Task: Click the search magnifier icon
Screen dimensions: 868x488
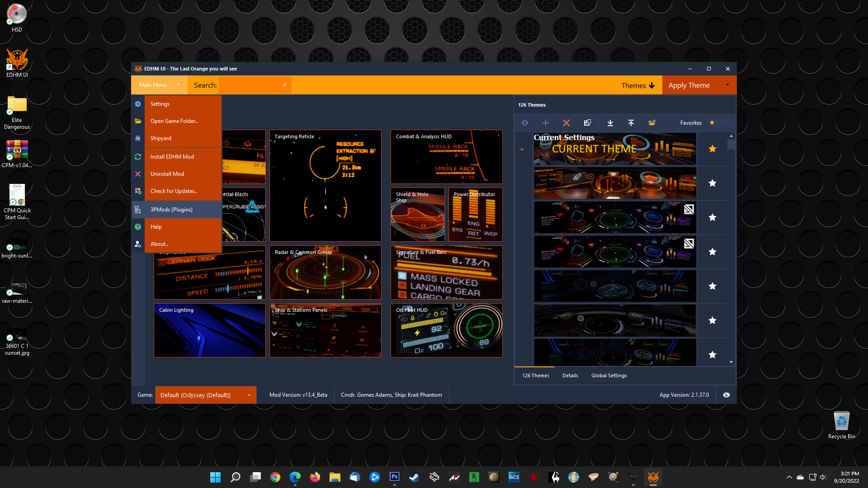Action: pyautogui.click(x=284, y=85)
